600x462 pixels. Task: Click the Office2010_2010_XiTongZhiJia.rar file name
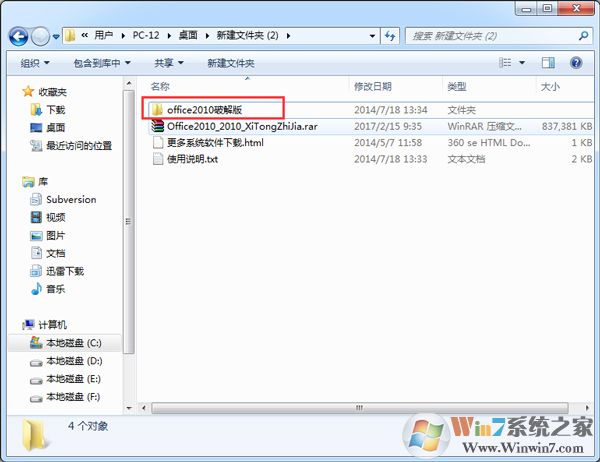tap(242, 126)
